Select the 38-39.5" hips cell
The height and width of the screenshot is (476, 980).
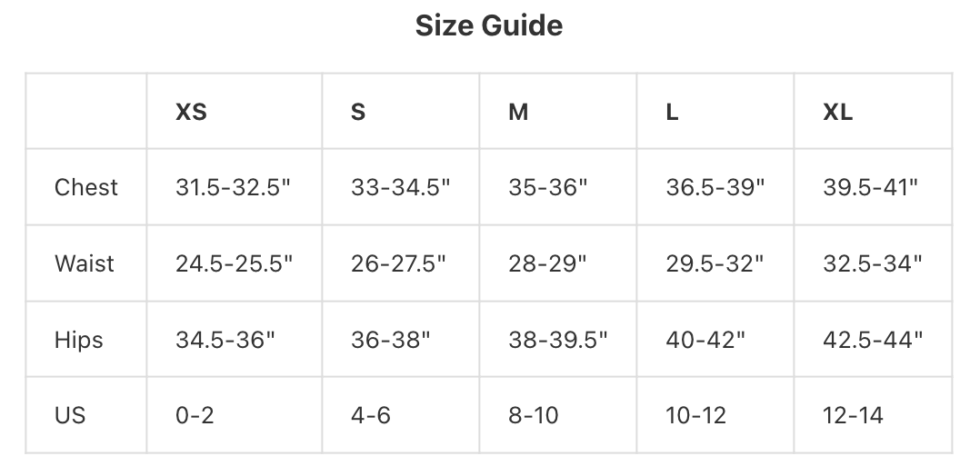[x=558, y=340]
